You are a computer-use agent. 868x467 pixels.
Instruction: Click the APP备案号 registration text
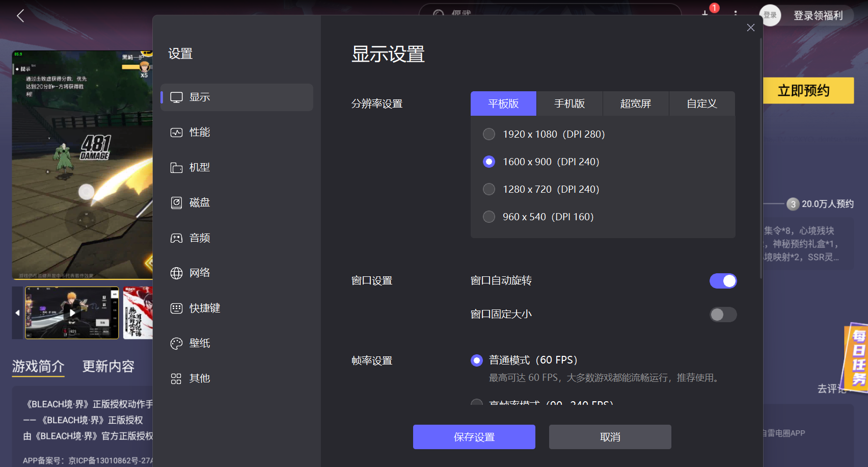coord(88,460)
